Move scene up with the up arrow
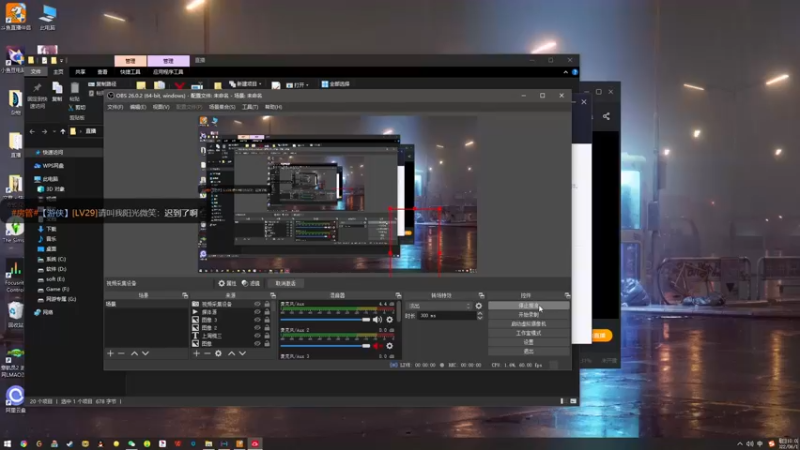This screenshot has width=800, height=450. 134,353
